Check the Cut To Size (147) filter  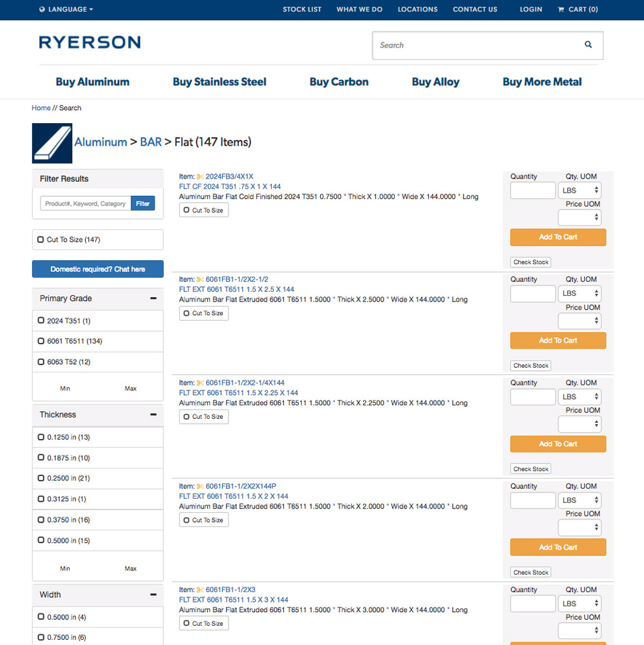click(41, 240)
